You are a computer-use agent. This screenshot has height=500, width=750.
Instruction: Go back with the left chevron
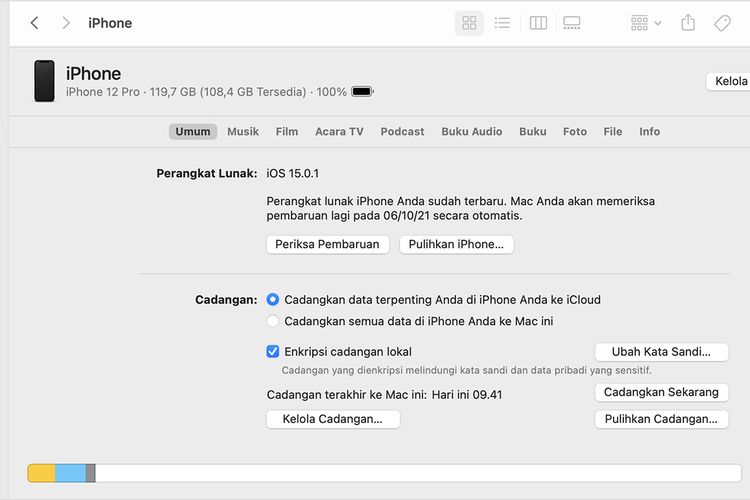pyautogui.click(x=34, y=23)
